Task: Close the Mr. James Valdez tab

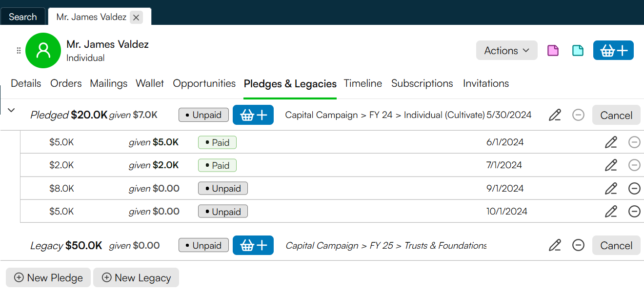Action: pos(137,18)
